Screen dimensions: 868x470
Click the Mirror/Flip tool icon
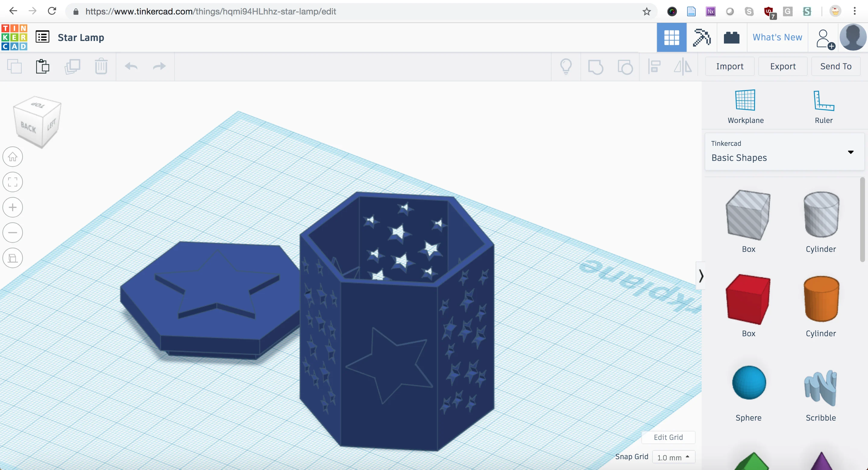click(683, 66)
